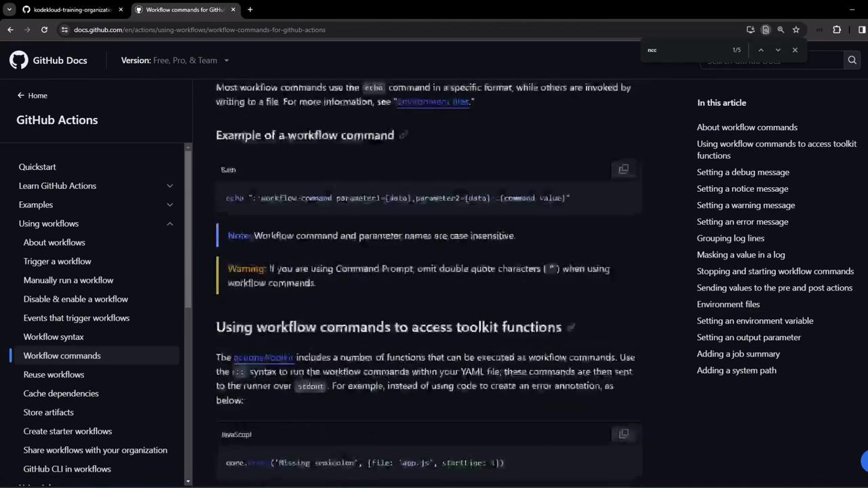Follow the actions/toolkit link
Viewport: 868px width, 488px height.
coord(263,357)
